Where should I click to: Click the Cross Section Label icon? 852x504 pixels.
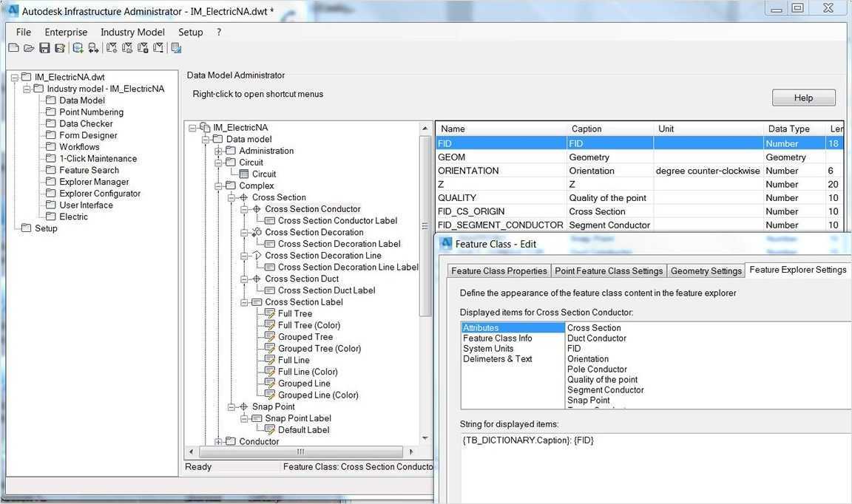click(x=257, y=302)
